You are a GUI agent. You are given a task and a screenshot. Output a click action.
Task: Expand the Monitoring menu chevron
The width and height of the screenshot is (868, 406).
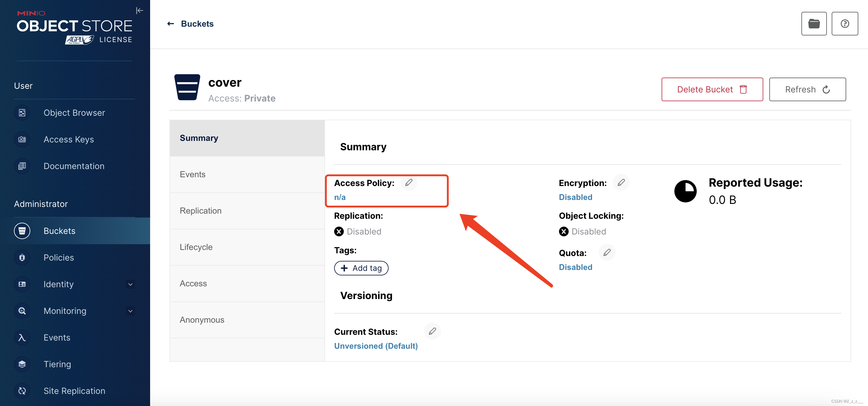(130, 311)
